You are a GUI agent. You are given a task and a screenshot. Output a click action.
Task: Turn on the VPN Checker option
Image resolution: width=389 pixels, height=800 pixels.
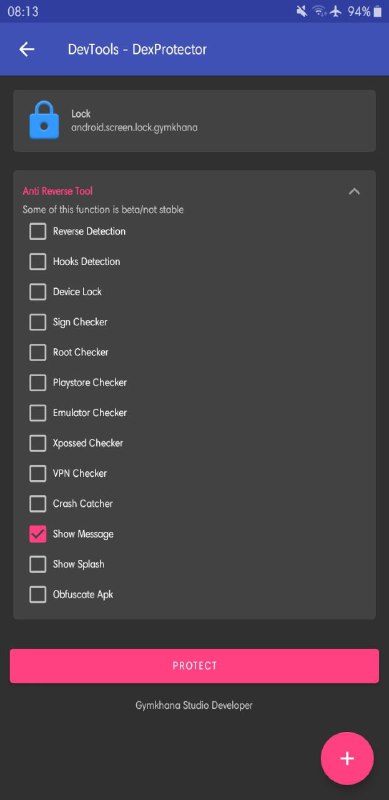tap(38, 474)
